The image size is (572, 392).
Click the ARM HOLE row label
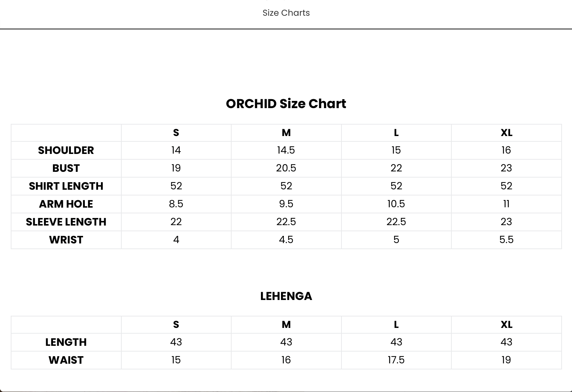pyautogui.click(x=66, y=204)
